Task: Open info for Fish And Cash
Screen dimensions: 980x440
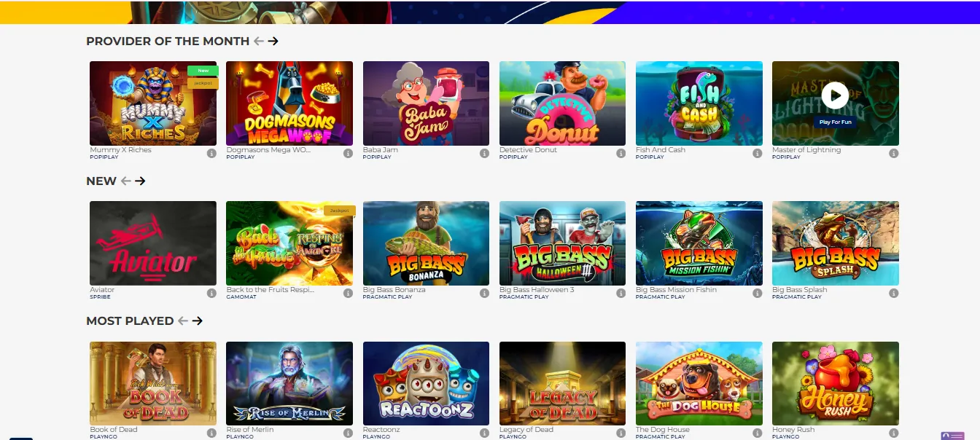Action: click(757, 154)
